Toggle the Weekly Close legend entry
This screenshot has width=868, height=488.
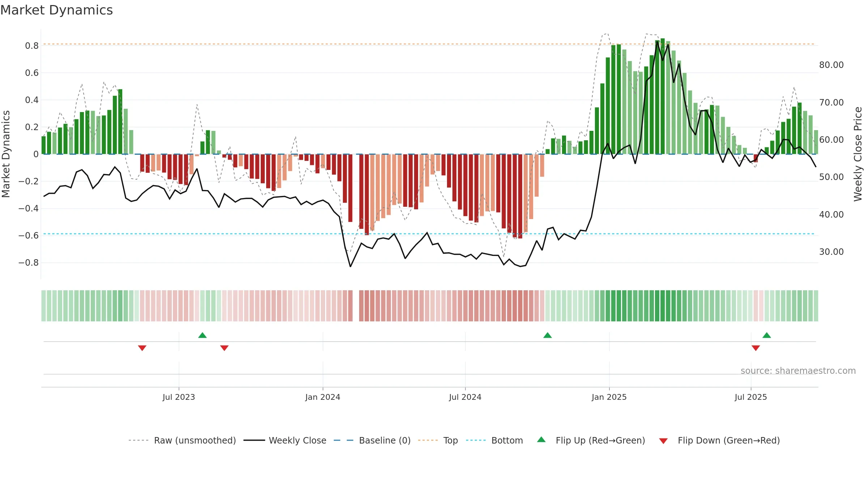285,440
